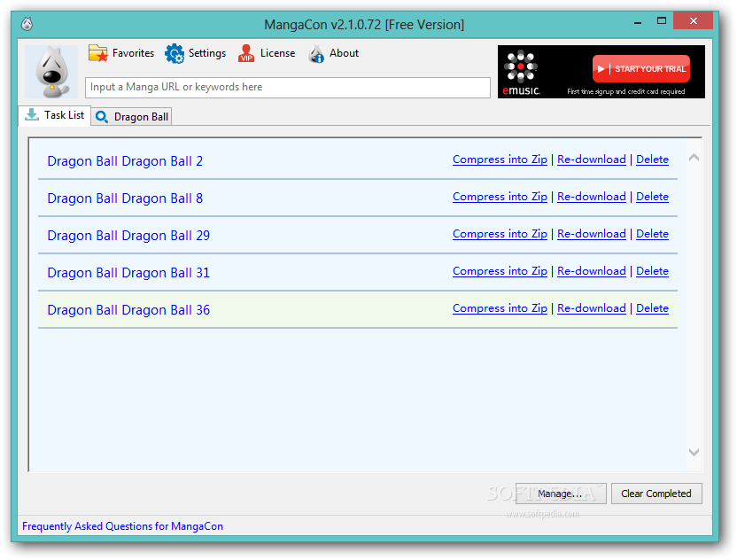737x560 pixels.
Task: Re-download Dragon Ball 29
Action: [592, 234]
